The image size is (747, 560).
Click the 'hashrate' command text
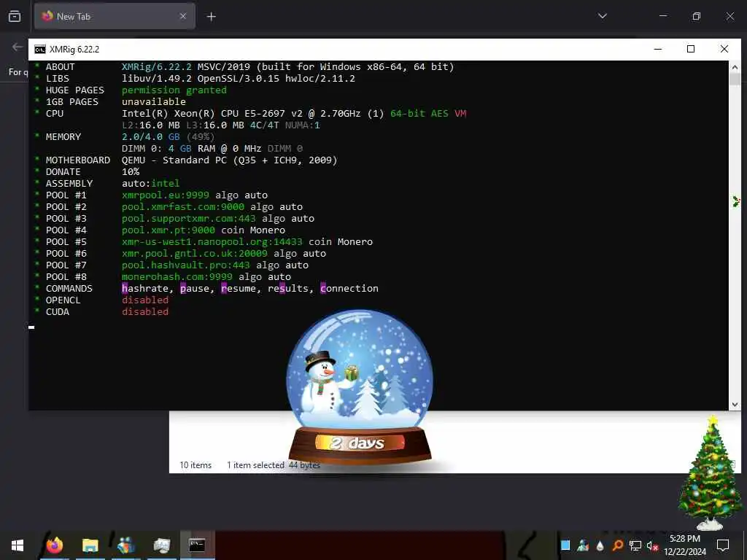[145, 289]
